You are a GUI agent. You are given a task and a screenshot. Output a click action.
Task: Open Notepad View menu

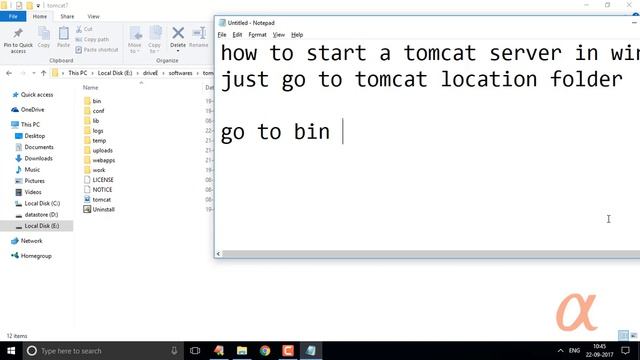(x=279, y=35)
